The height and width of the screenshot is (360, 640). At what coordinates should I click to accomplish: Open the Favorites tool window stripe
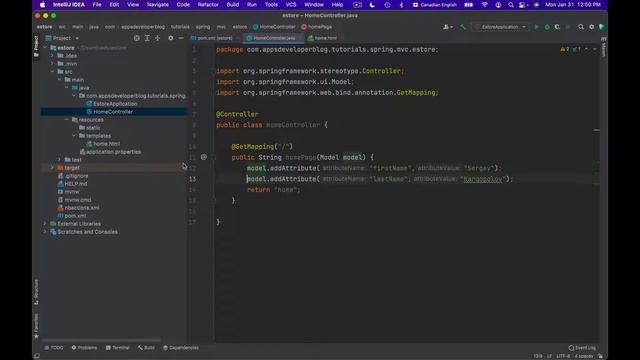pyautogui.click(x=36, y=326)
